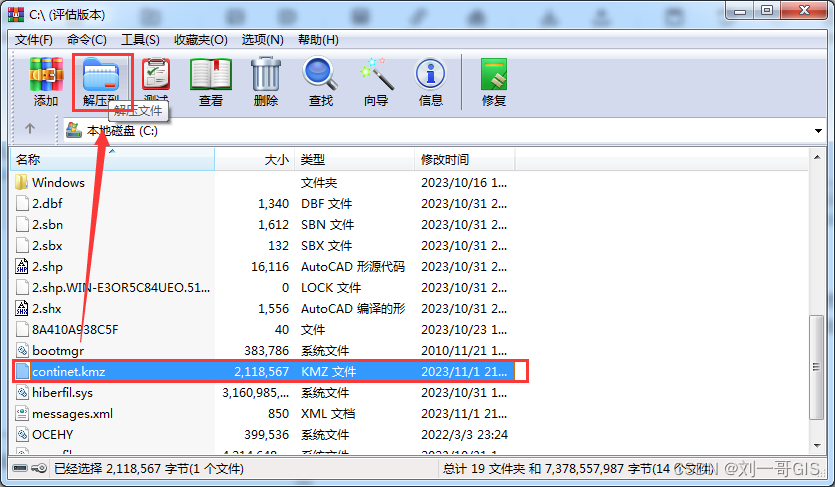Click the 2,118,567 size cell
The width and height of the screenshot is (835, 487).
[261, 371]
